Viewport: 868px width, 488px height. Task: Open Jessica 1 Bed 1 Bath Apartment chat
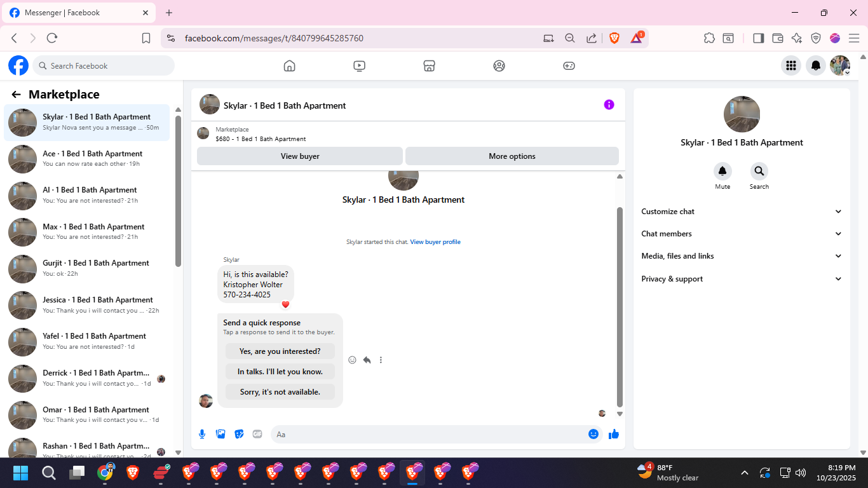(87, 305)
